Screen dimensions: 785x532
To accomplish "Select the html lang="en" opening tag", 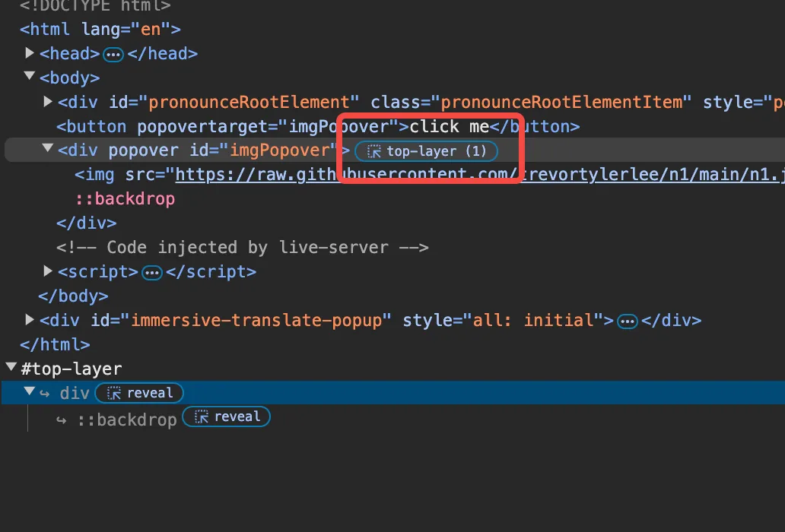I will pos(100,30).
